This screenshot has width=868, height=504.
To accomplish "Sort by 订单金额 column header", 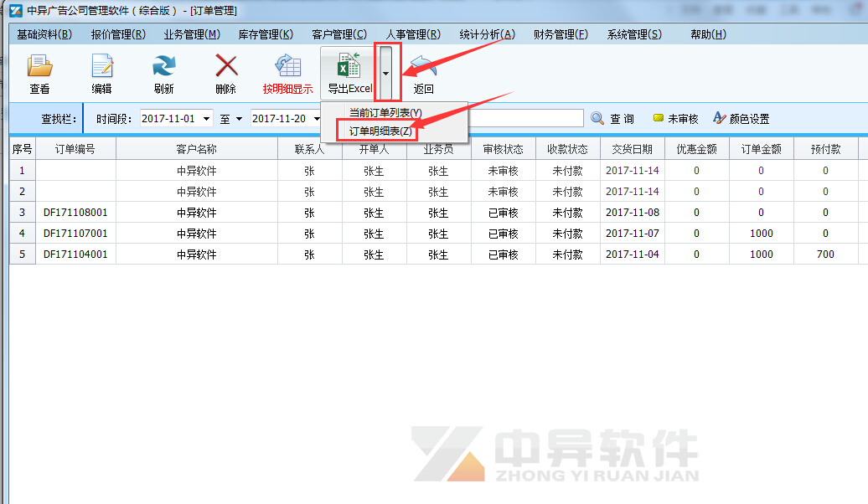I will [761, 149].
